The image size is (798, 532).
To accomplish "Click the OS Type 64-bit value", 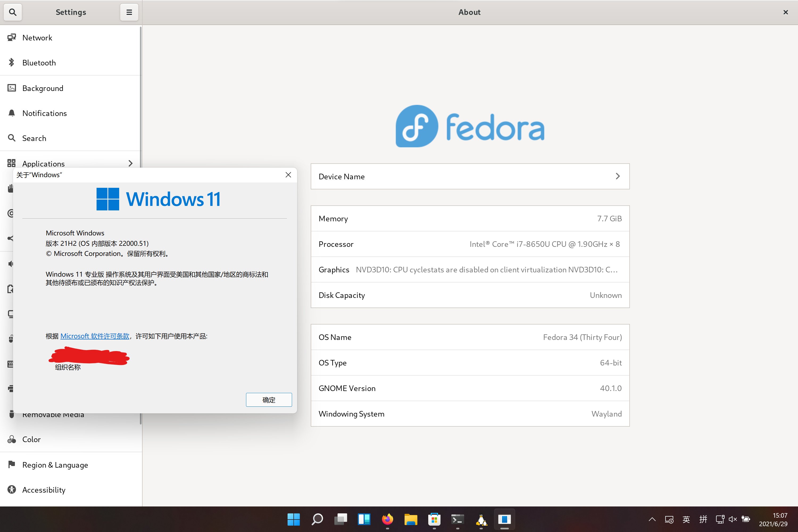I will pos(611,363).
